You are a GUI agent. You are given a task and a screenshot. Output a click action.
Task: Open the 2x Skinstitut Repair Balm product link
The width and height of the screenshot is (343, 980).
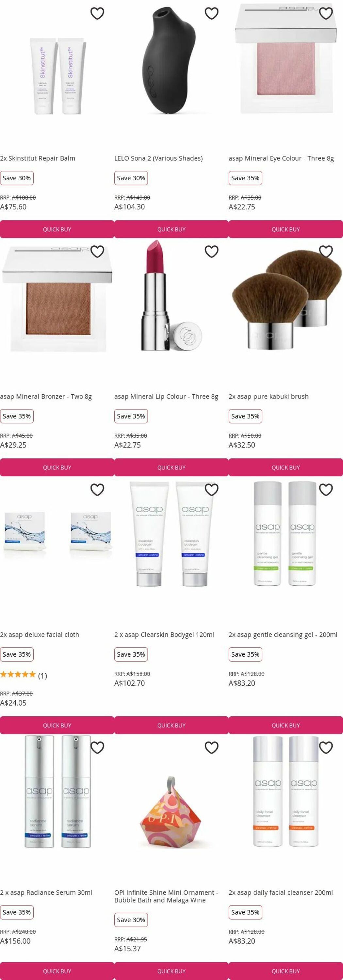[x=38, y=158]
